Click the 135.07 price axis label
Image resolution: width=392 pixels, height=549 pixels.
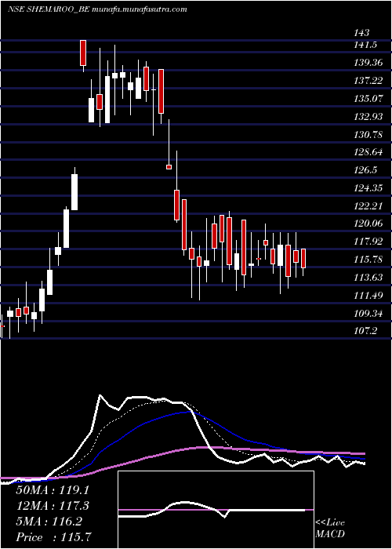368,98
